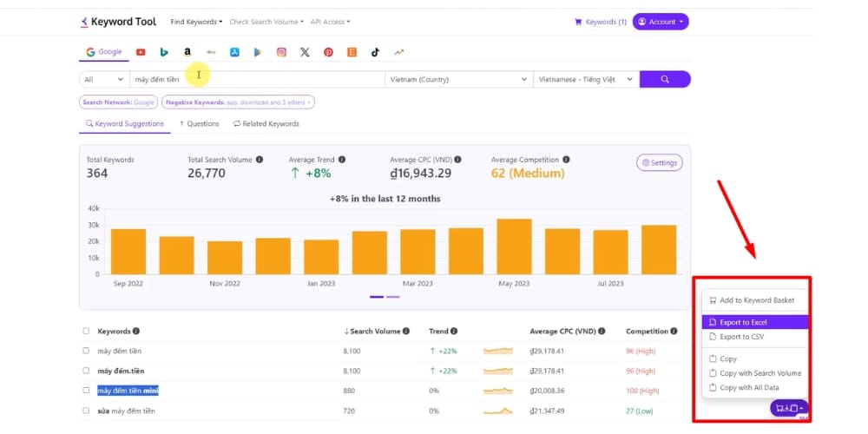Switch to the X (Twitter) keyword source
This screenshot has width=868, height=434.
(x=305, y=52)
